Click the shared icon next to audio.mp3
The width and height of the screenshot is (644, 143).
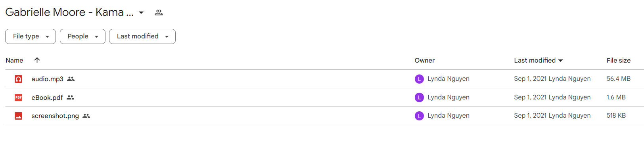[71, 79]
